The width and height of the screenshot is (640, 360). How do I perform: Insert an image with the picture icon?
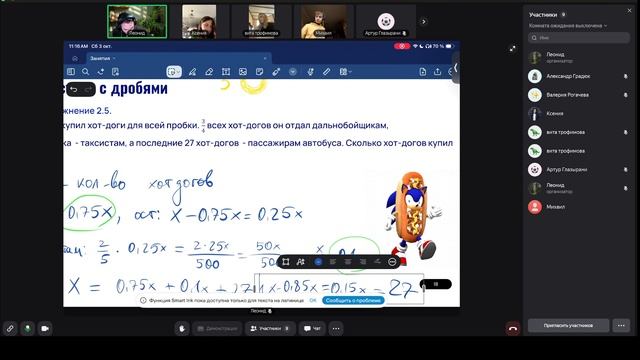243,72
